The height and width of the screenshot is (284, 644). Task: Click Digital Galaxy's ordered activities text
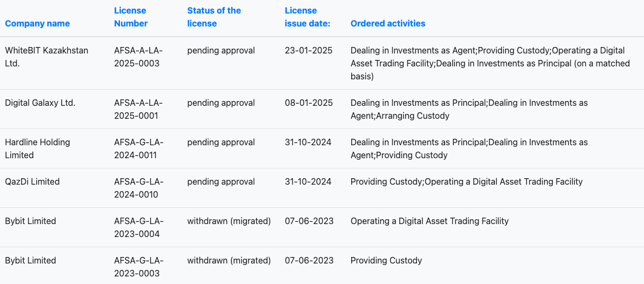coord(469,109)
